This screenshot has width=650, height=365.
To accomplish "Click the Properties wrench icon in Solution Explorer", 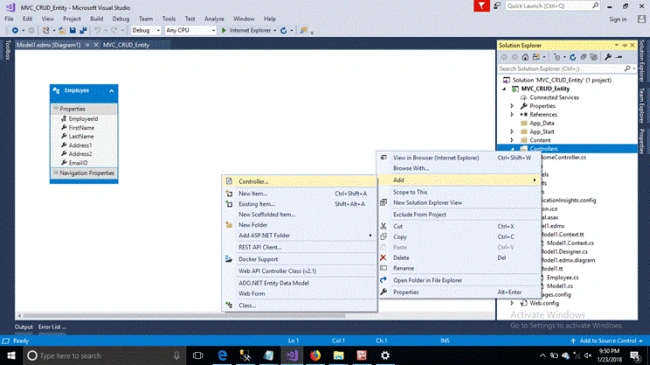I will [608, 57].
